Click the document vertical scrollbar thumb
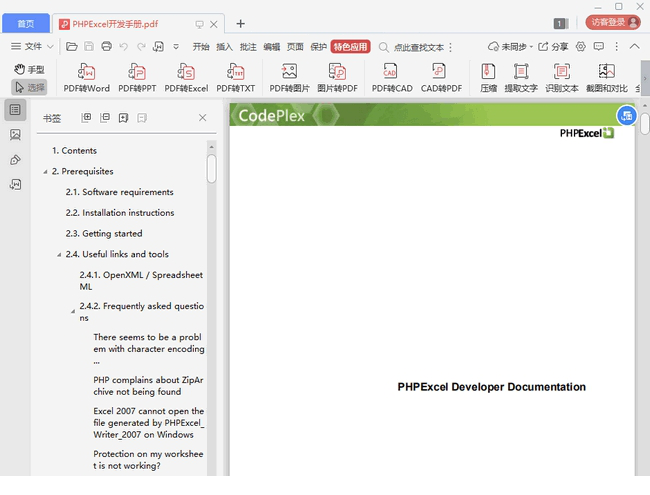Image resolution: width=650 pixels, height=495 pixels. tap(644, 124)
